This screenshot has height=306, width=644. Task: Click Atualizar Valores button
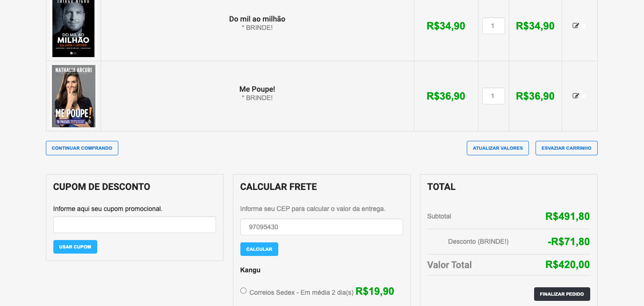click(x=498, y=148)
